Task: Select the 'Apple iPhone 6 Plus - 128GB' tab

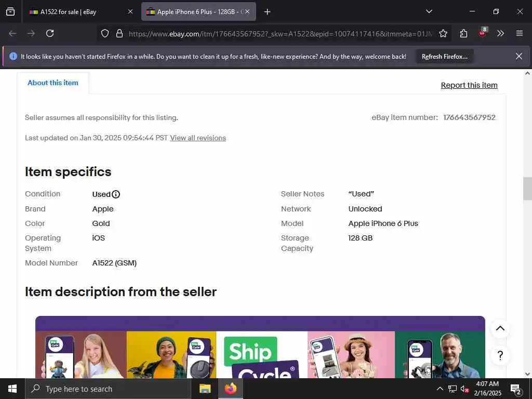Action: tap(199, 11)
